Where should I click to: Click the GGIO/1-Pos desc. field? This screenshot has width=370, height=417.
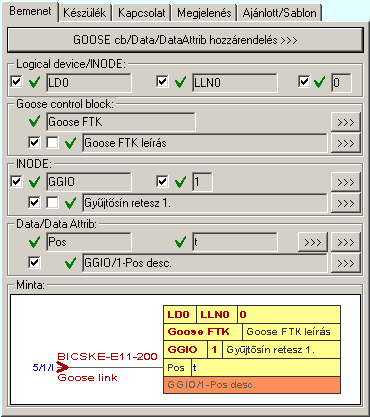tap(205, 263)
